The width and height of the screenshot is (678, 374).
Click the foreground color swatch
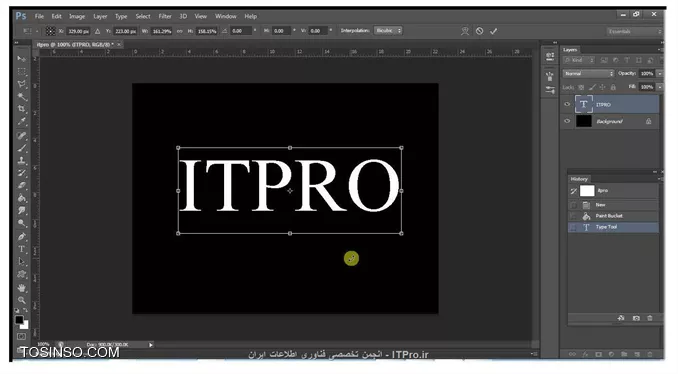click(19, 320)
